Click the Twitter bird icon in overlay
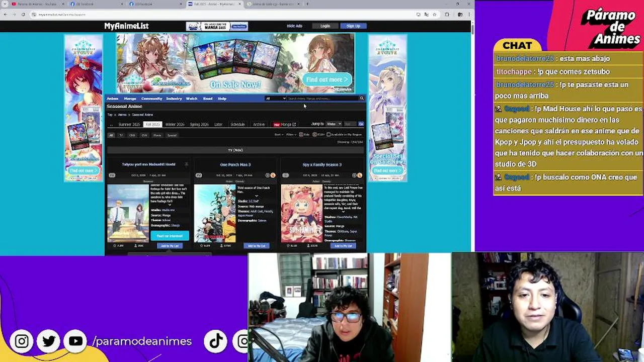This screenshot has width=644, height=362. [49, 341]
